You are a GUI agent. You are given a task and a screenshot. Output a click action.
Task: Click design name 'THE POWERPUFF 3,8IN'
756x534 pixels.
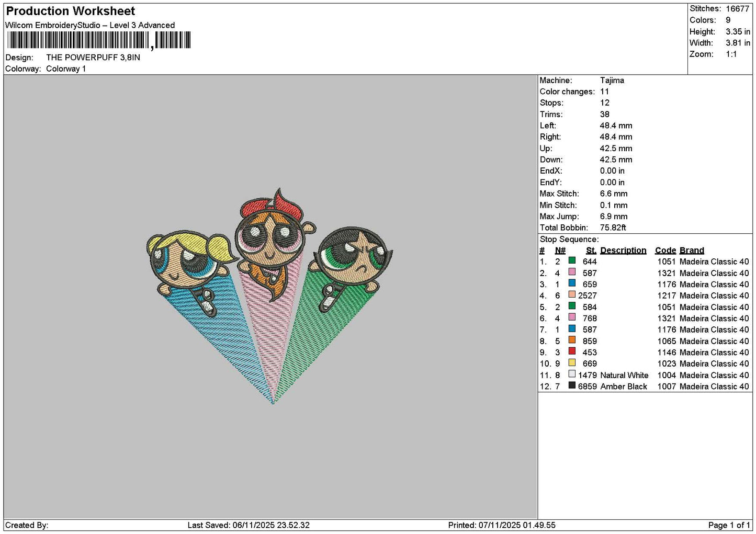(x=93, y=58)
